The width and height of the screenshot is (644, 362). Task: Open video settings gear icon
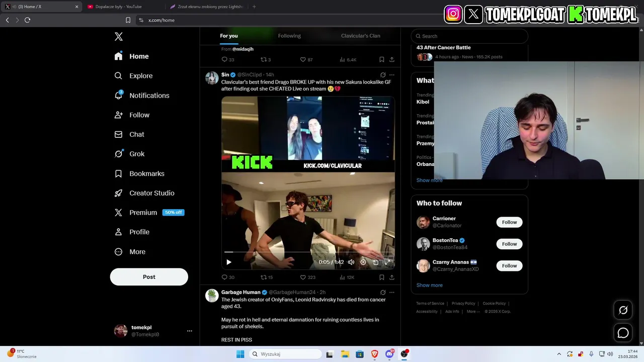point(363,262)
